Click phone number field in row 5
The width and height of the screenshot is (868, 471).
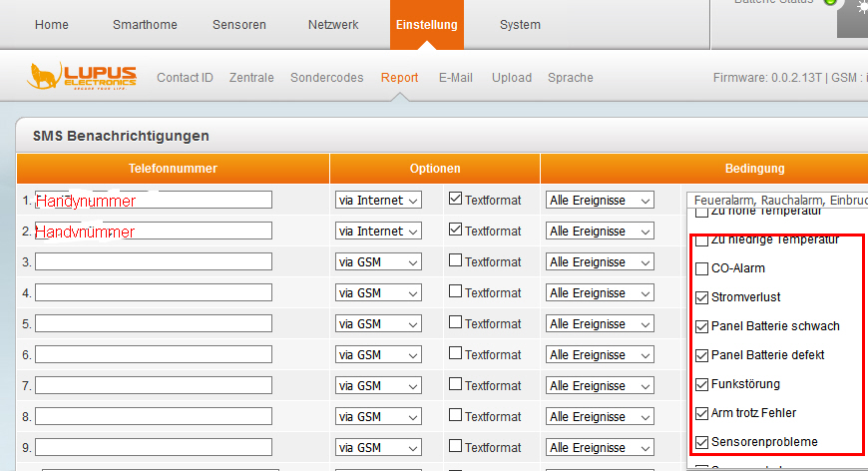[x=153, y=323]
